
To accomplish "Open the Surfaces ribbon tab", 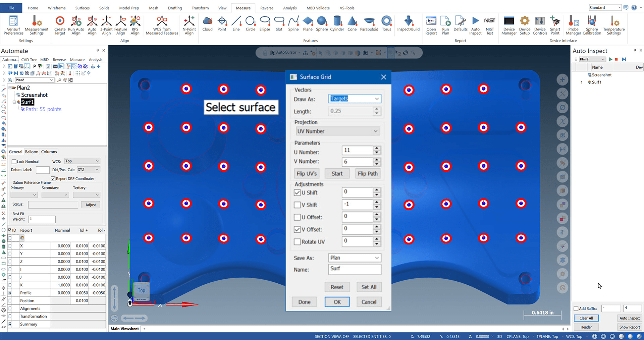I will point(83,8).
